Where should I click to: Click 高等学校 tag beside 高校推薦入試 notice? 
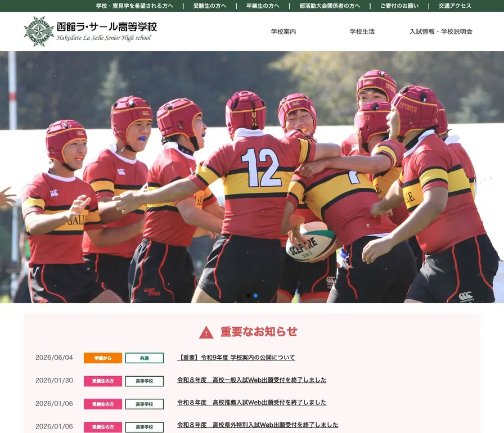tap(145, 404)
